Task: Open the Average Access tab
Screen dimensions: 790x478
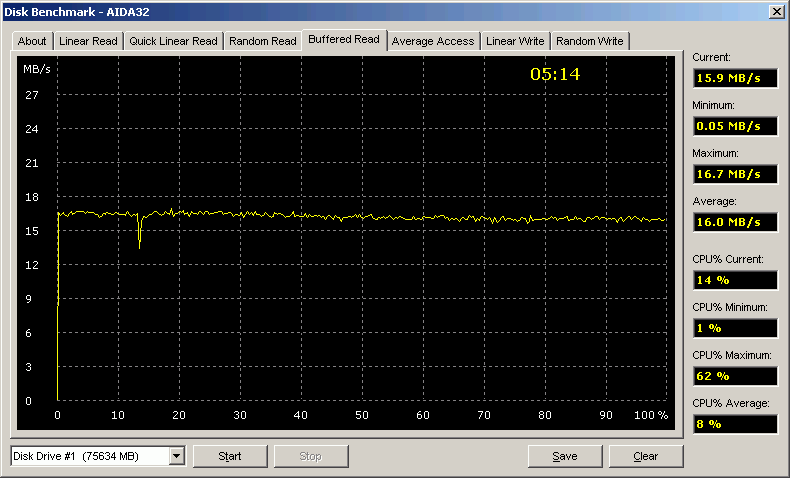Action: pos(433,41)
